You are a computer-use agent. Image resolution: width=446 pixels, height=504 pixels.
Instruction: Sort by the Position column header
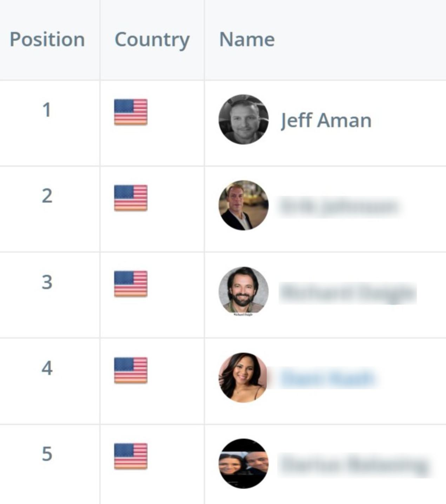coord(47,39)
